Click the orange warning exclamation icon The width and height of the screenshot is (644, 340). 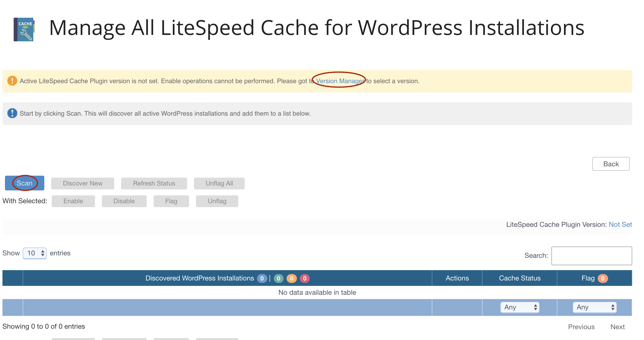coord(12,81)
